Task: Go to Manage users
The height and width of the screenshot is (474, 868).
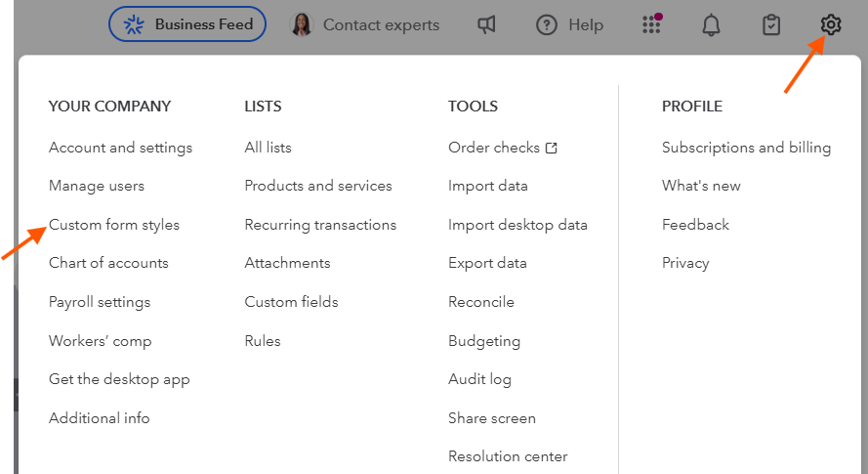Action: click(97, 186)
